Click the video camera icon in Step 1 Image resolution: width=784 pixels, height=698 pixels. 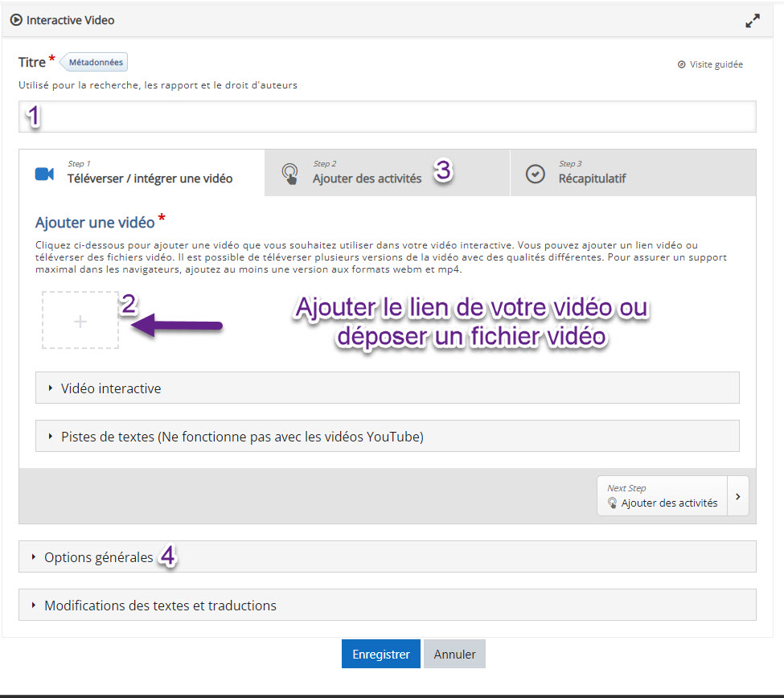(x=44, y=174)
